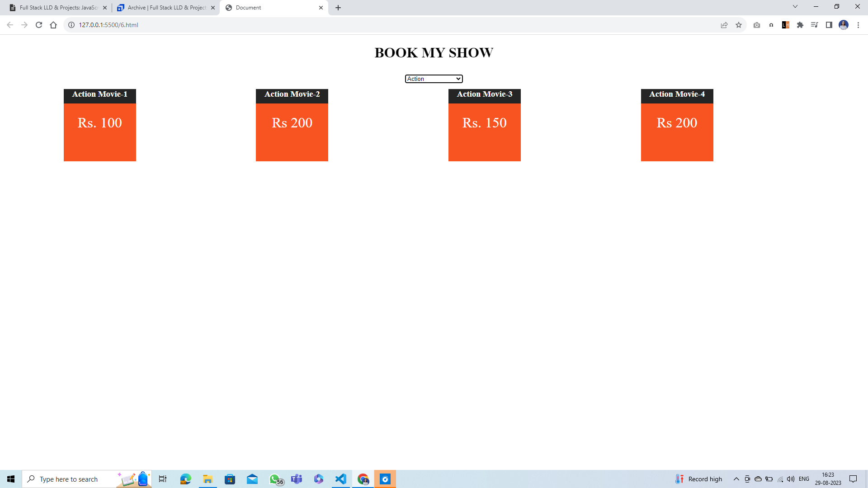Open Task View on taskbar

(x=163, y=479)
